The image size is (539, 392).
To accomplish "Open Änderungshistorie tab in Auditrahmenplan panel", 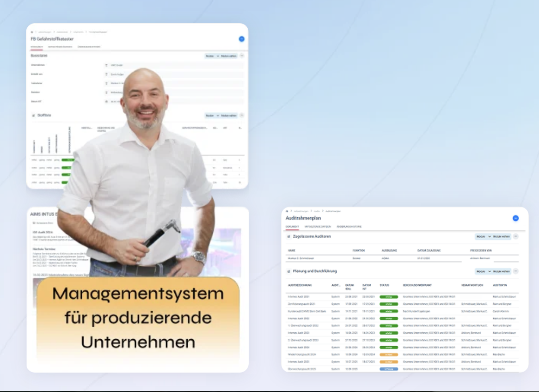I will pyautogui.click(x=349, y=227).
